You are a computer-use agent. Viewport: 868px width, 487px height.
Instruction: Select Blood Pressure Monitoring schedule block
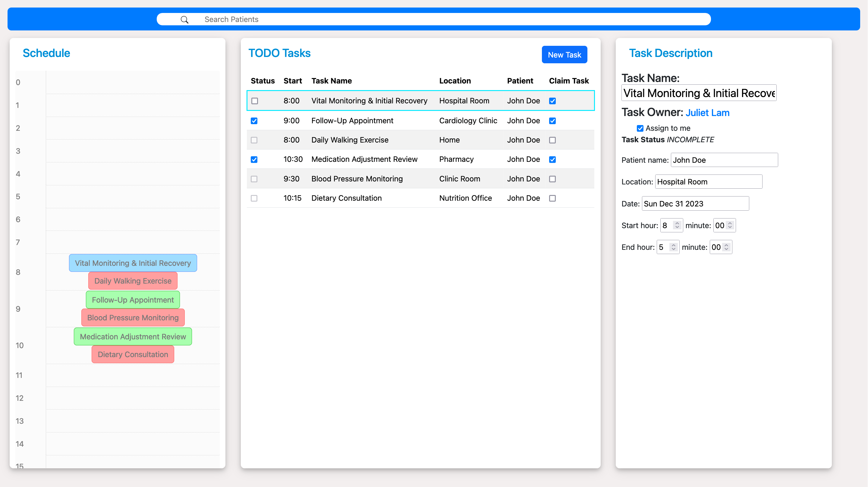(133, 317)
